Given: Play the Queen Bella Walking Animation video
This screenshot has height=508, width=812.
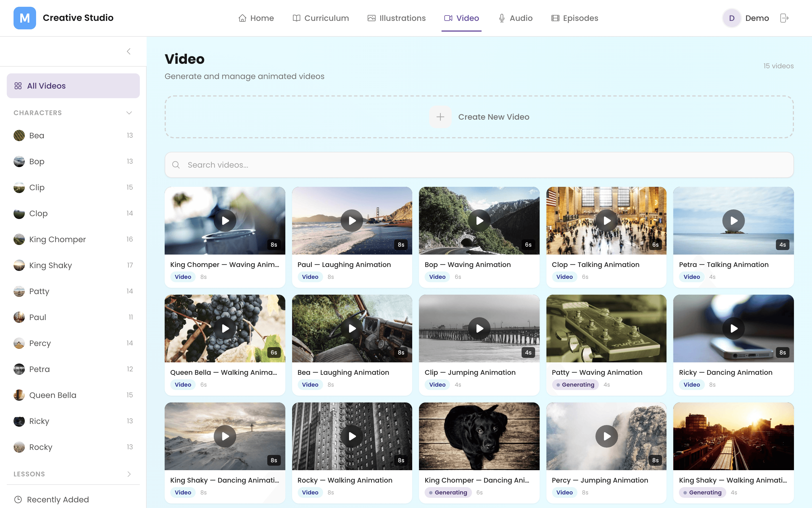Looking at the screenshot, I should point(225,329).
